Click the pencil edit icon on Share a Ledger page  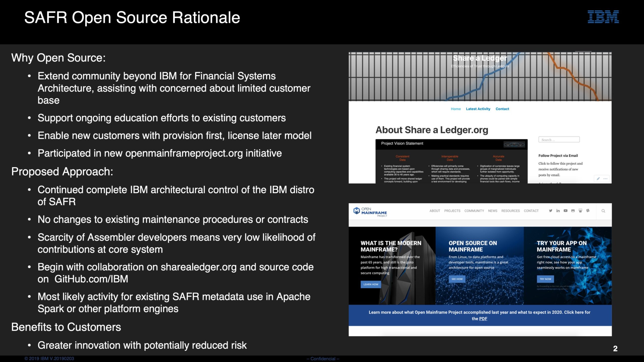(x=598, y=178)
